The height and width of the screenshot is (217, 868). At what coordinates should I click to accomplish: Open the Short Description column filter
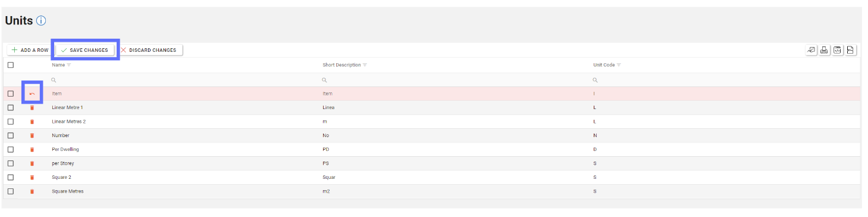tap(365, 65)
